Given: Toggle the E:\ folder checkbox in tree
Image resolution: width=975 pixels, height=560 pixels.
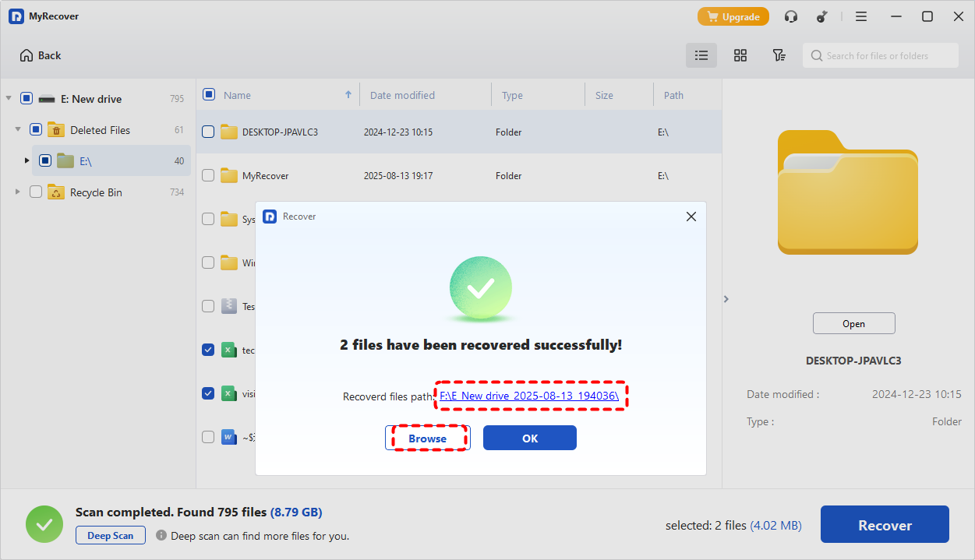Looking at the screenshot, I should pos(45,161).
